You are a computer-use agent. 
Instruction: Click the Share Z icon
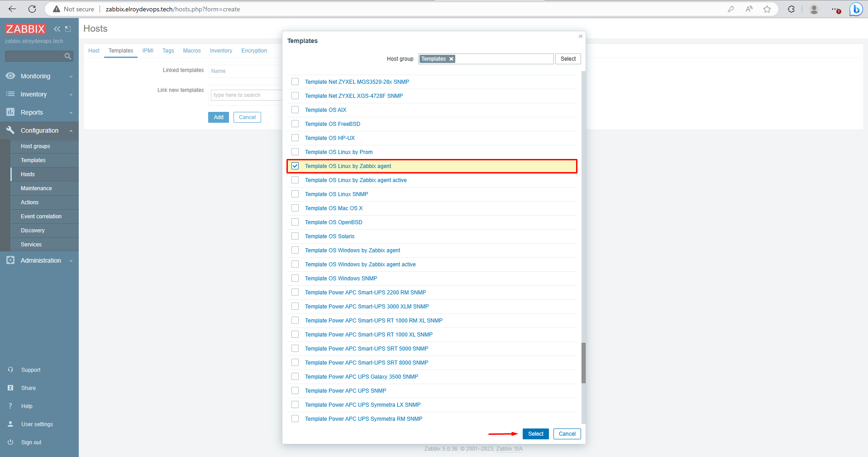10,388
